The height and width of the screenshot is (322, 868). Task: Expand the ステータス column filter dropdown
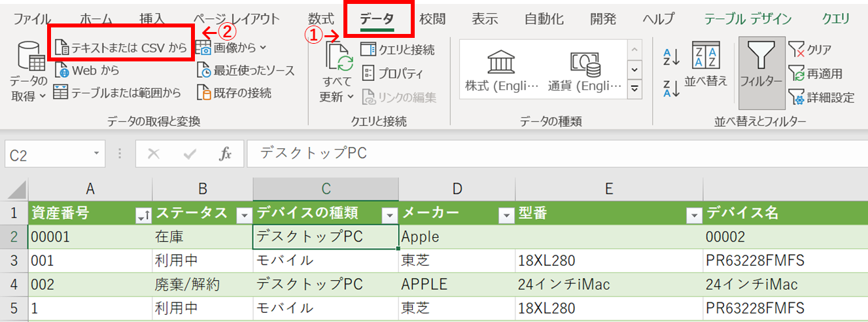(243, 214)
